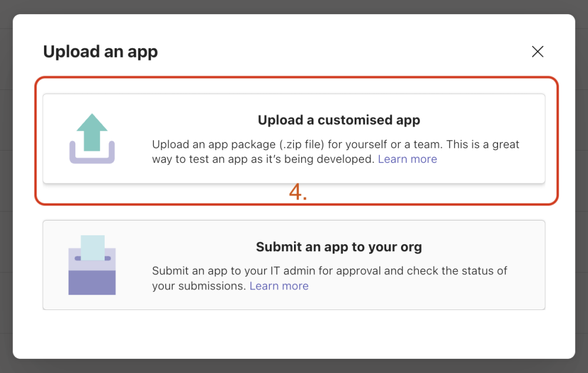Click the upload arrow tray icon
This screenshot has width=588, height=373.
tap(92, 138)
